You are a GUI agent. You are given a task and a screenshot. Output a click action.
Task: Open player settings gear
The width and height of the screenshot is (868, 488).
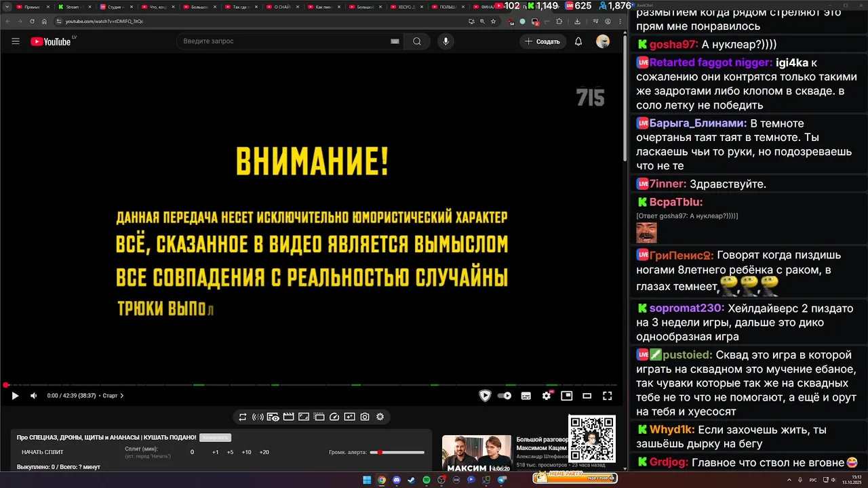547,396
